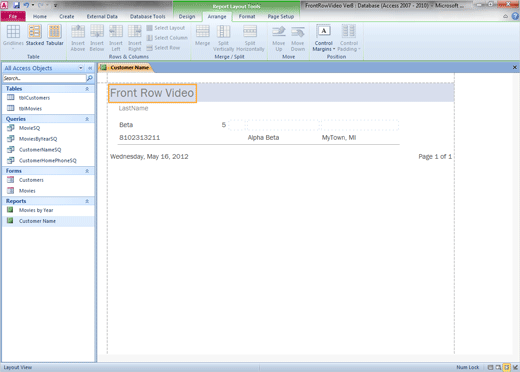Click search magnifier icon in navigation pane

(90, 78)
